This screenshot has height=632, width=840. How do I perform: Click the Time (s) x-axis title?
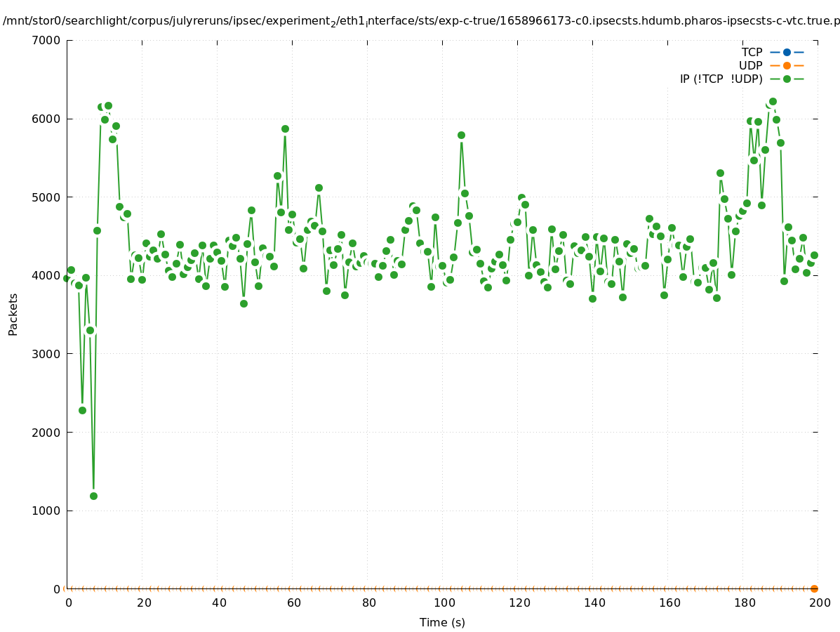[442, 622]
